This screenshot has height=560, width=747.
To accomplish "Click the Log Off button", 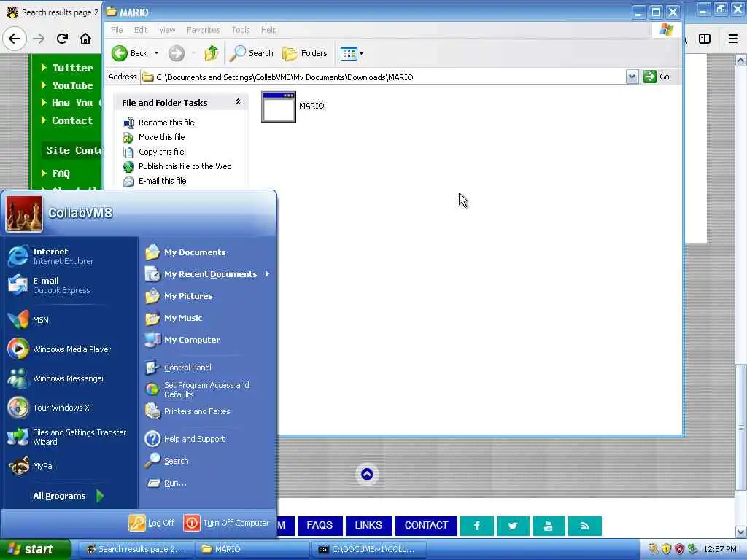I will tap(152, 523).
